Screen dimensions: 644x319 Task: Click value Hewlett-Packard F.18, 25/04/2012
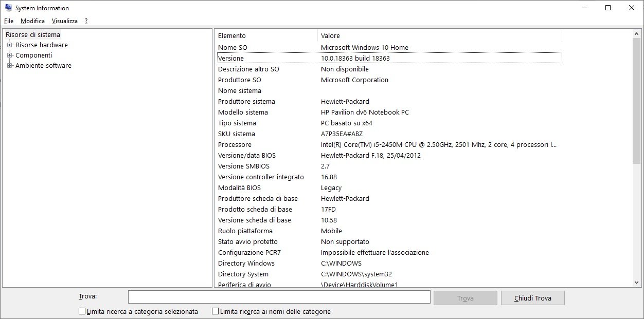[371, 156]
